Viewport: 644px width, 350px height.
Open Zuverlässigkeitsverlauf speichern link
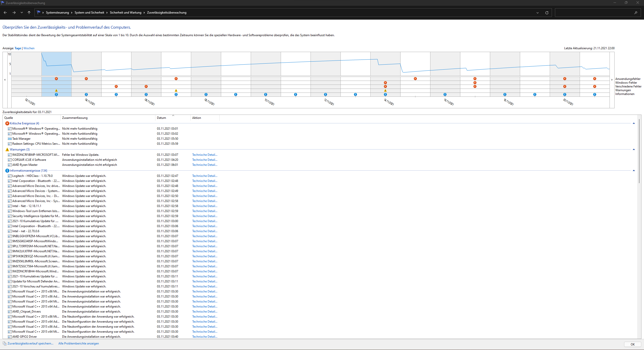30,343
